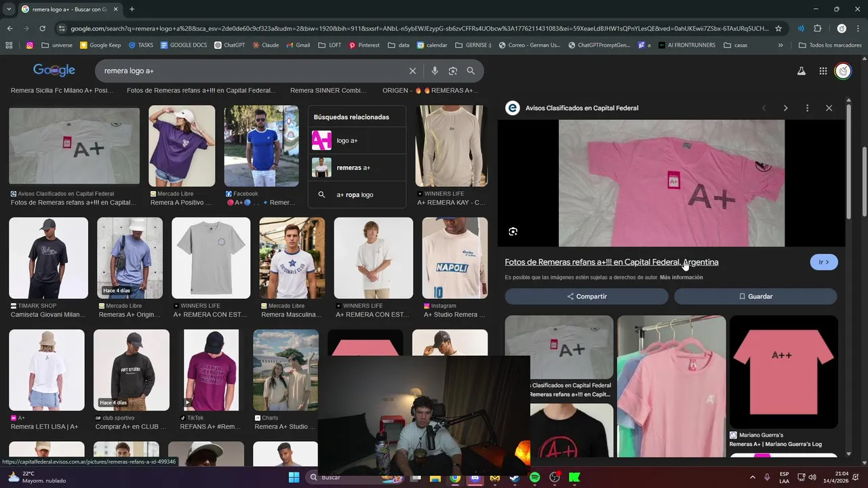This screenshot has height=488, width=868.
Task: Clear the Google search box text
Action: click(x=412, y=70)
